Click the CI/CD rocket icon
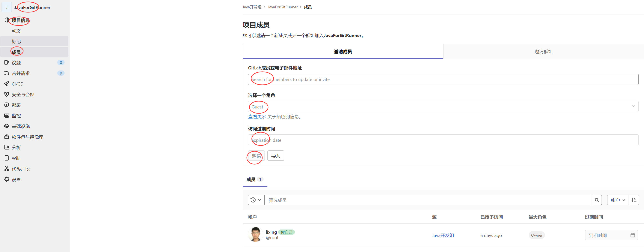The width and height of the screenshot is (644, 252). click(6, 84)
